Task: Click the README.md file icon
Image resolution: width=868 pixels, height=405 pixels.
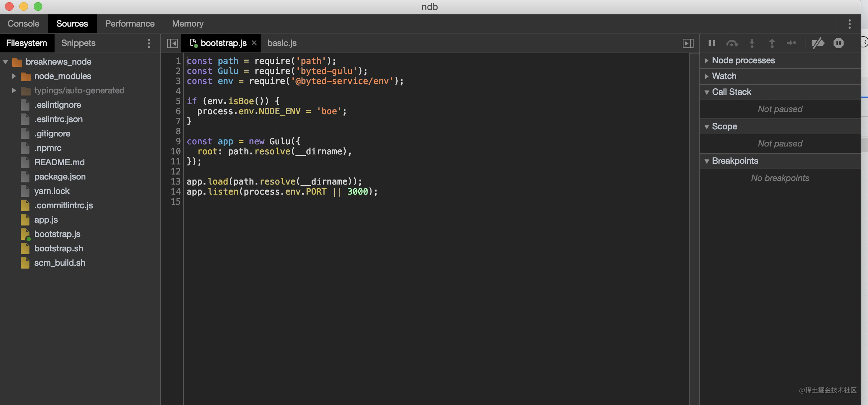Action: (x=25, y=162)
